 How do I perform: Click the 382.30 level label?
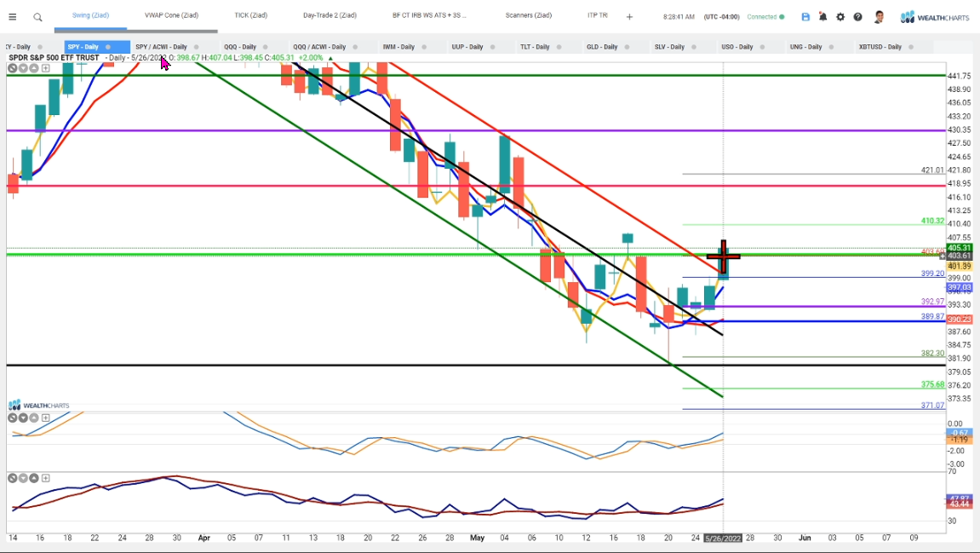click(x=932, y=354)
